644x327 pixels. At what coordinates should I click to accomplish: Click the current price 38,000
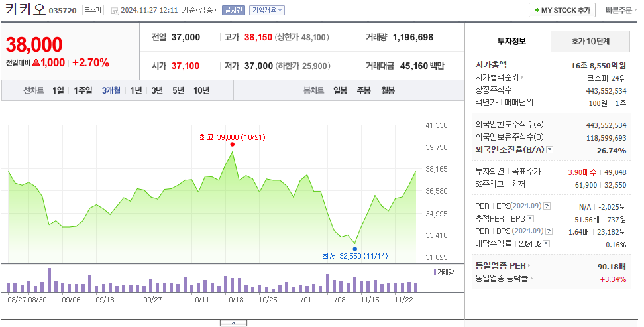click(34, 45)
